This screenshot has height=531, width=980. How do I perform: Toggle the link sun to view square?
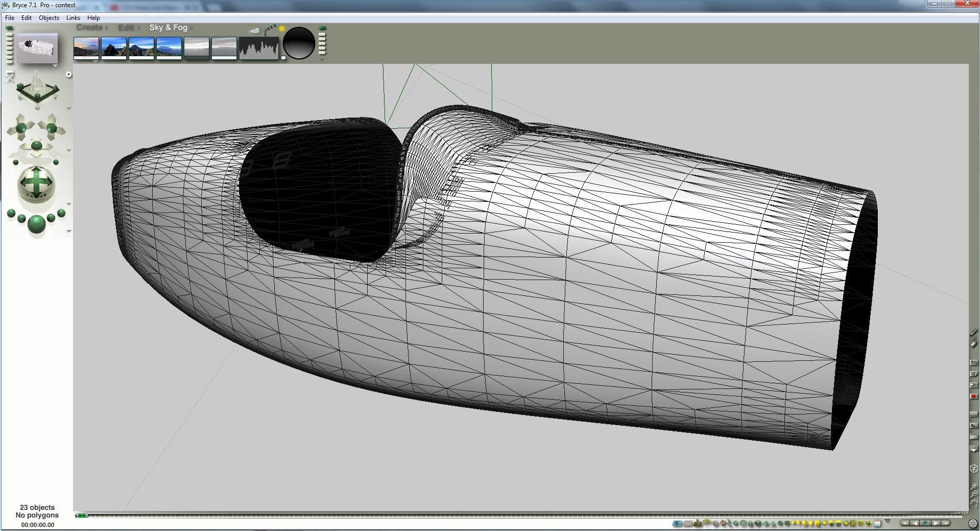point(284,58)
